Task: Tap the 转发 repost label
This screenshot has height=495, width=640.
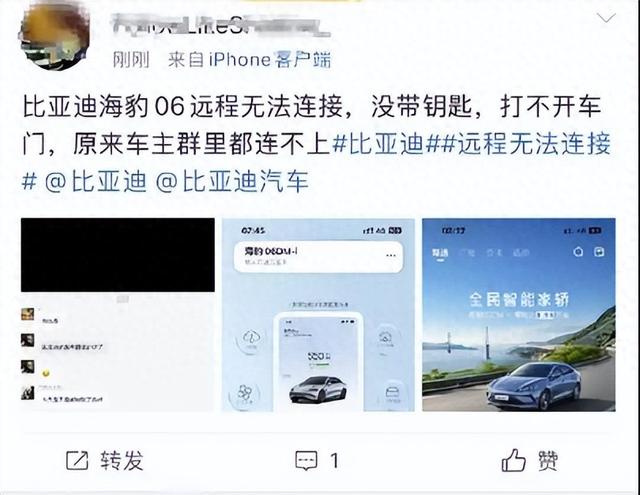Action: (x=122, y=461)
